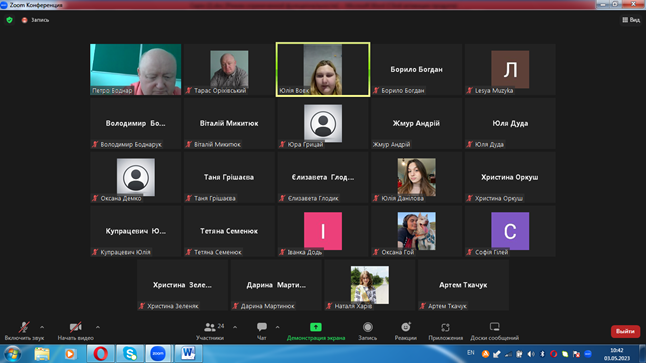Open the Windows Start button
The height and width of the screenshot is (364, 647).
pyautogui.click(x=12, y=354)
